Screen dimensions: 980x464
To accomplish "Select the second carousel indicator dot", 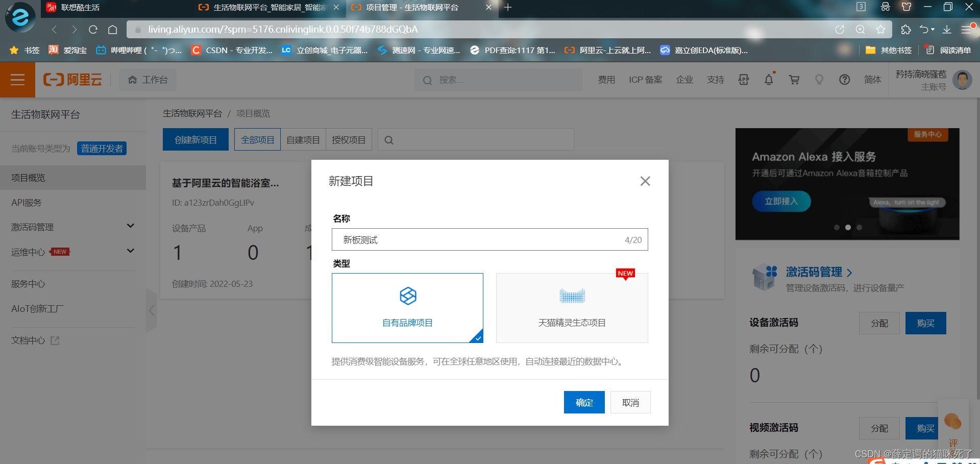I will [x=848, y=228].
